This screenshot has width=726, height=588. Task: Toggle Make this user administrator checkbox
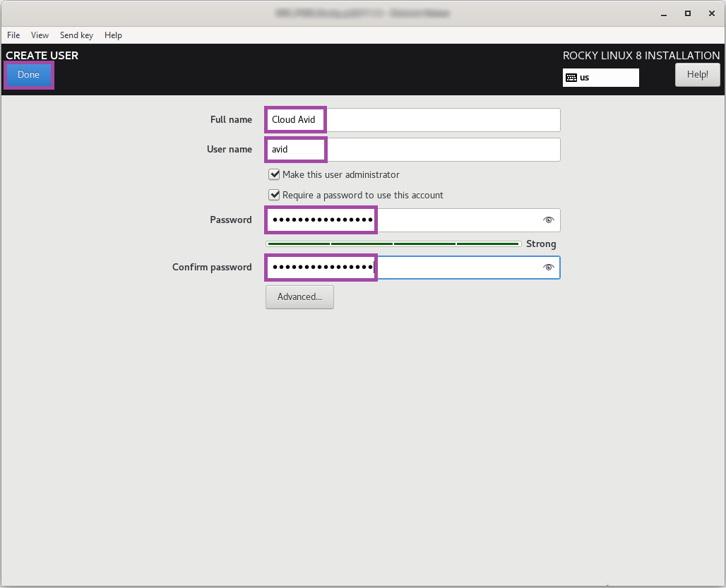pyautogui.click(x=274, y=174)
